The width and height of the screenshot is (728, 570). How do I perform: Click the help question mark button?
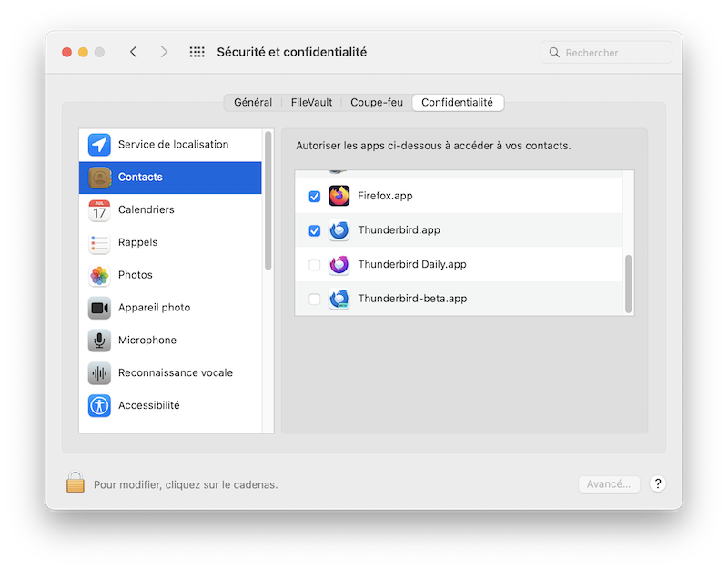coord(659,484)
